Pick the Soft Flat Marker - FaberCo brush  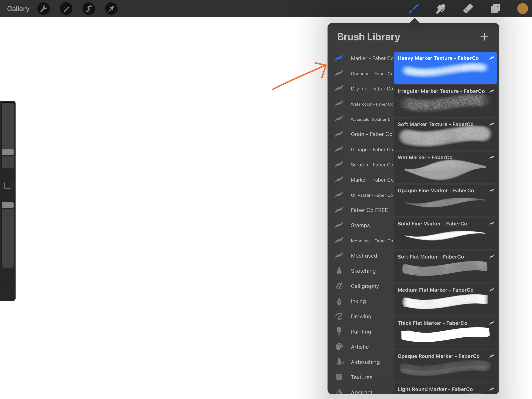pyautogui.click(x=445, y=267)
